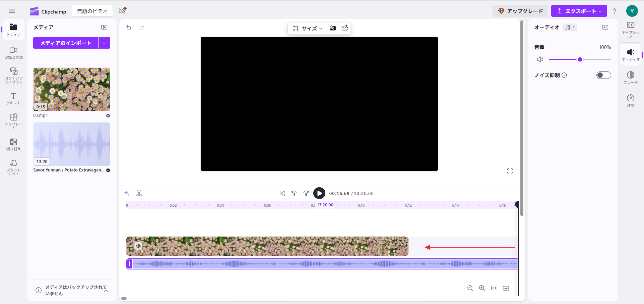Viewport: 644px width, 304px height.
Task: Click Savor Yunnan's Potato Extravagan... name
Action: coord(69,170)
